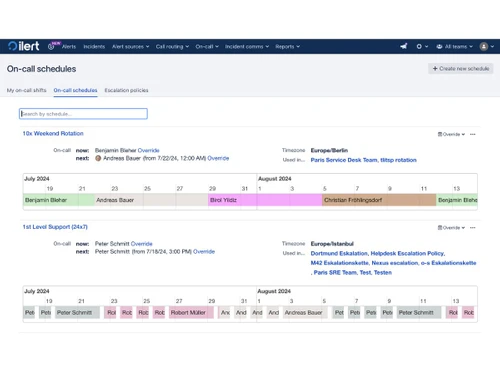Open the M42 Eskalationskette link
The image size is (500, 375).
(340, 263)
